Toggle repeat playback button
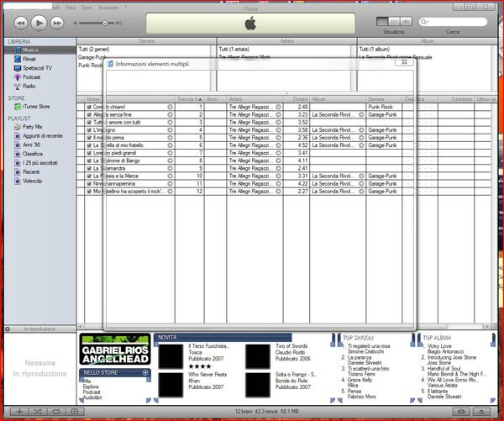Screen dimensions: 504x421 [x=56, y=412]
